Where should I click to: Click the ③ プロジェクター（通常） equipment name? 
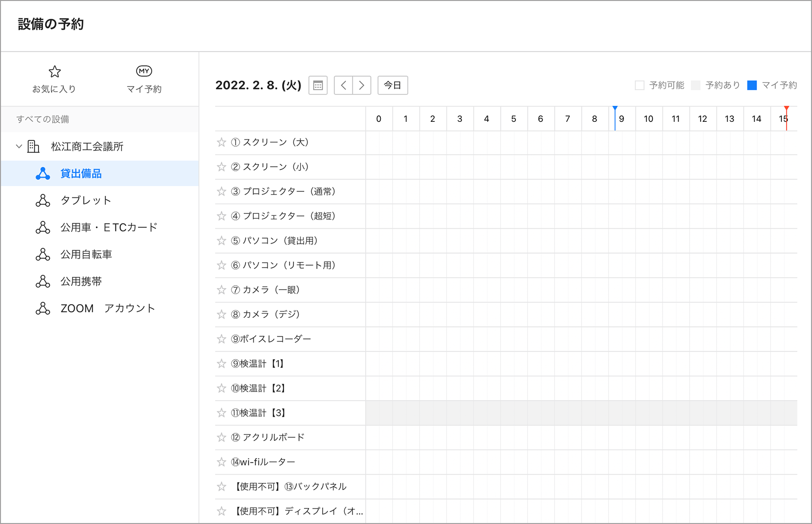pyautogui.click(x=289, y=191)
